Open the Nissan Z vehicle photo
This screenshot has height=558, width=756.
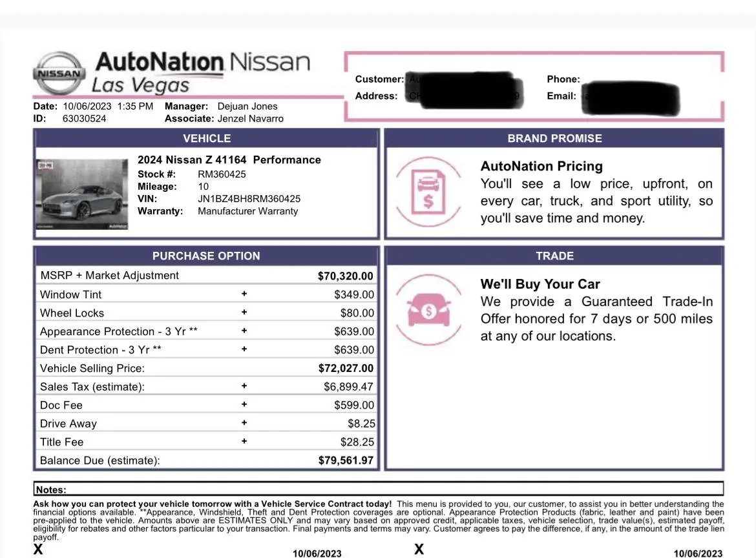point(82,194)
